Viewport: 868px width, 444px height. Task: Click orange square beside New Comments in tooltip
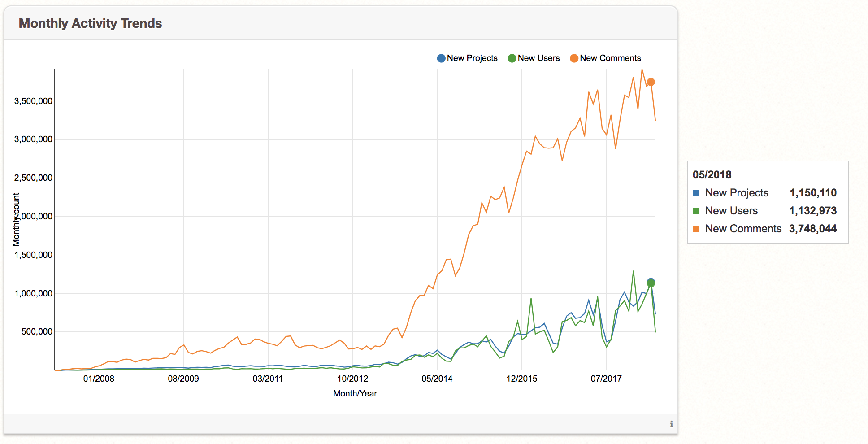tap(696, 229)
